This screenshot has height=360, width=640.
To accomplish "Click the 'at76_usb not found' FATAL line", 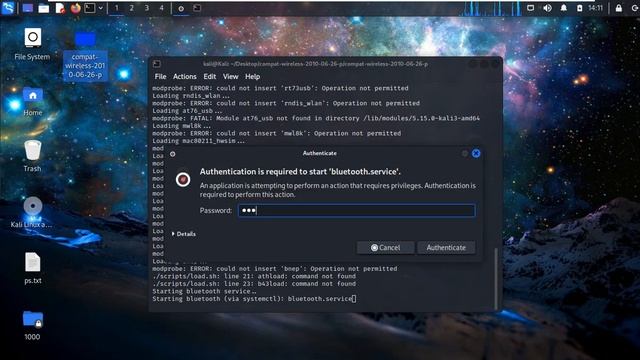I will tap(316, 118).
